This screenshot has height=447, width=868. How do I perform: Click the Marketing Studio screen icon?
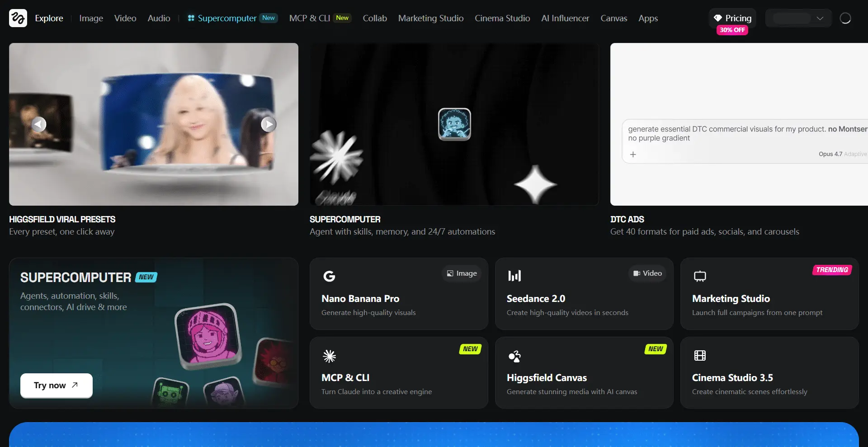(x=700, y=276)
